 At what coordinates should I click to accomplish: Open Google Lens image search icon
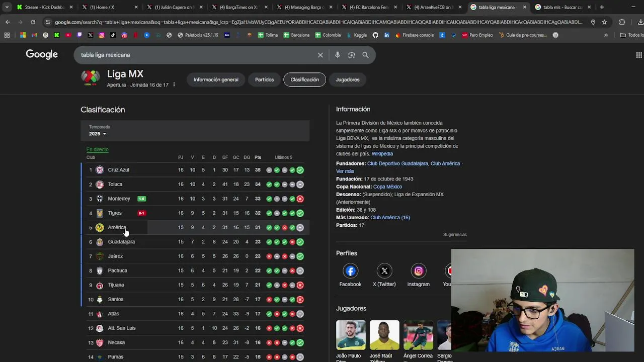coord(352,55)
